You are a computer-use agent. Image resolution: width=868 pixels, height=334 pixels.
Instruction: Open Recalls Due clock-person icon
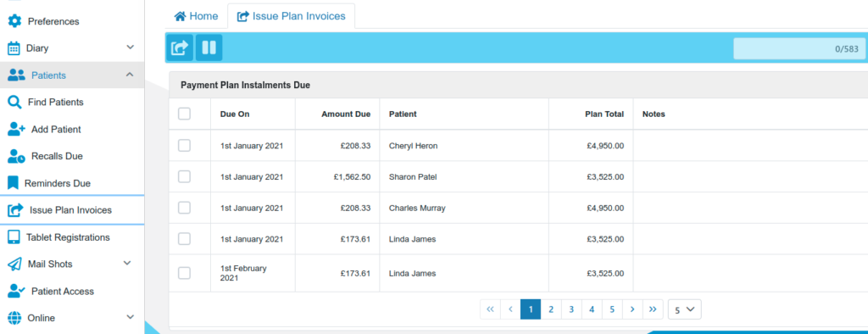coord(16,156)
